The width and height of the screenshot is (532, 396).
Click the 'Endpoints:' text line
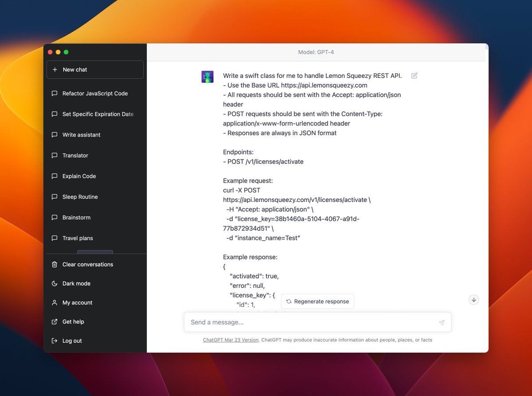tap(238, 152)
